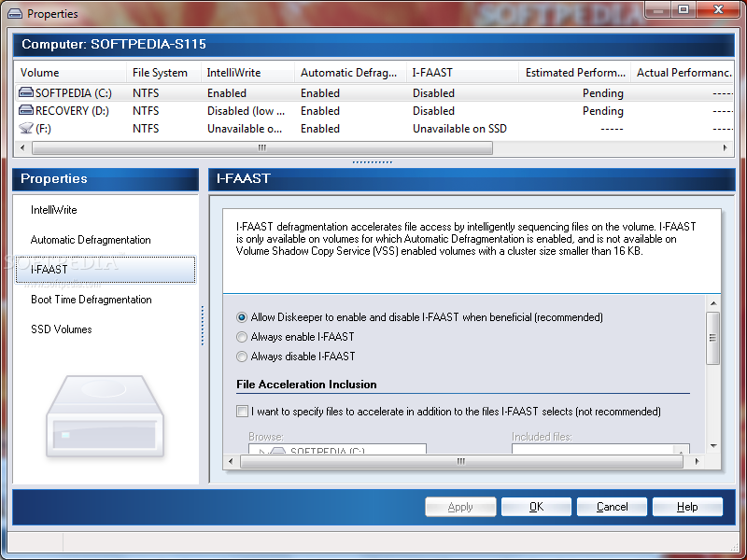This screenshot has width=747, height=560.
Task: Click the Included files list box
Action: tap(600, 449)
